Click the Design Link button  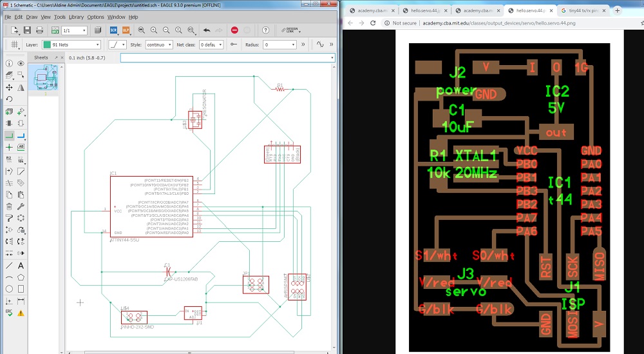(x=291, y=30)
